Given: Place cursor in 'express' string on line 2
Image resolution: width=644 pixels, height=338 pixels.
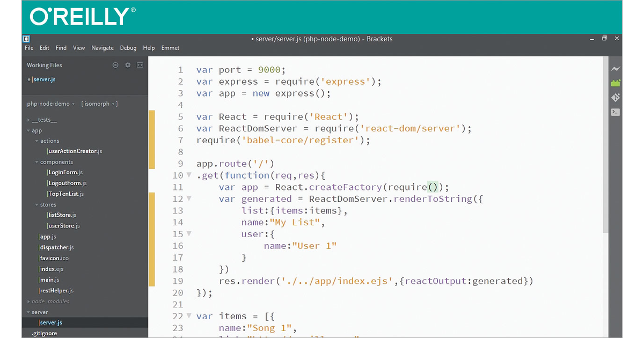Looking at the screenshot, I should point(346,82).
